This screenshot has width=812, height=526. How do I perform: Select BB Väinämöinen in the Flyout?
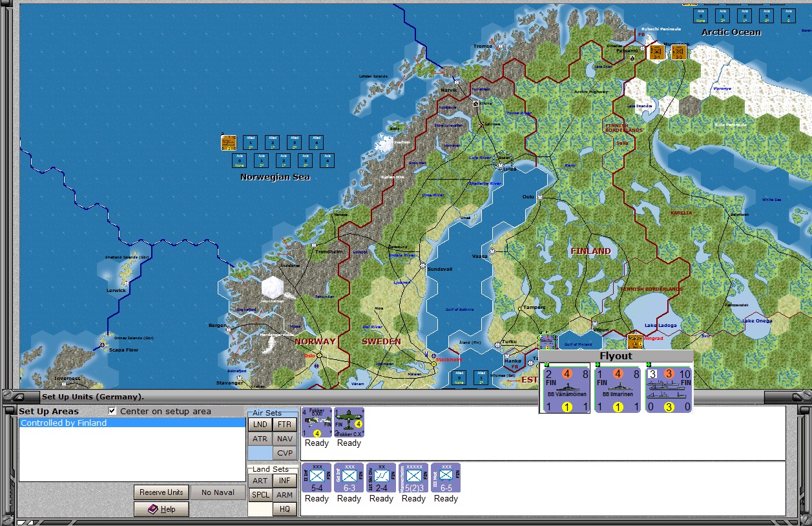click(x=566, y=390)
